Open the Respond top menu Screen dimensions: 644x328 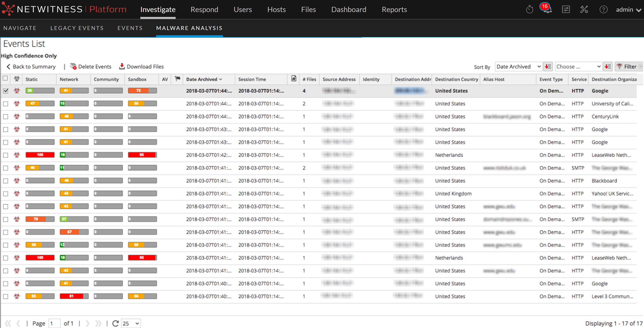(x=204, y=10)
